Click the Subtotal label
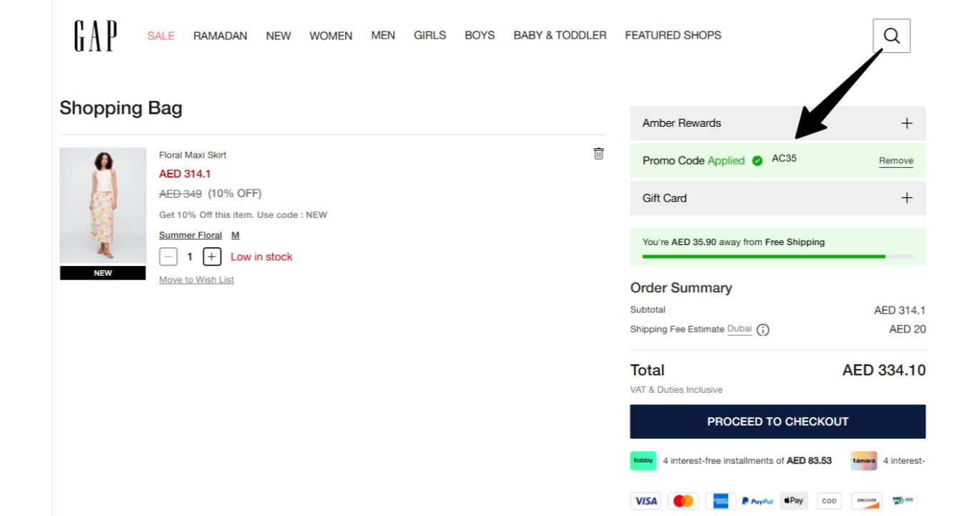980x516 pixels. [648, 310]
